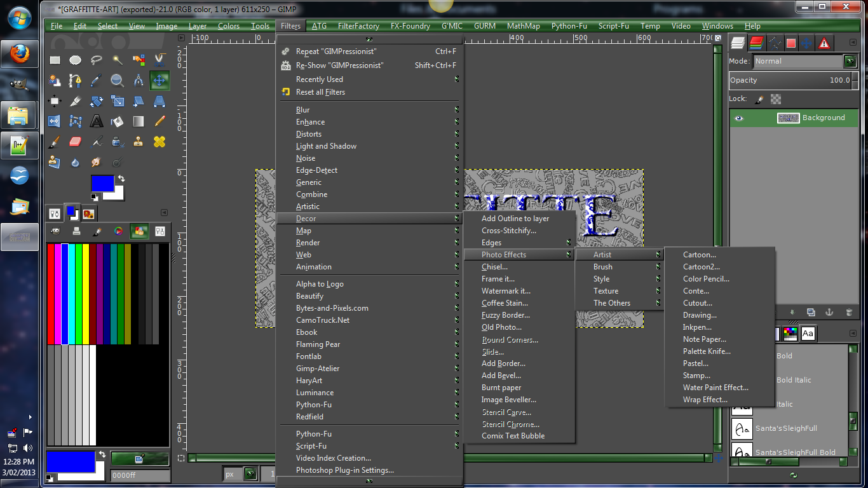Choose Reset all Filters
Image resolution: width=868 pixels, height=488 pixels.
pyautogui.click(x=370, y=92)
